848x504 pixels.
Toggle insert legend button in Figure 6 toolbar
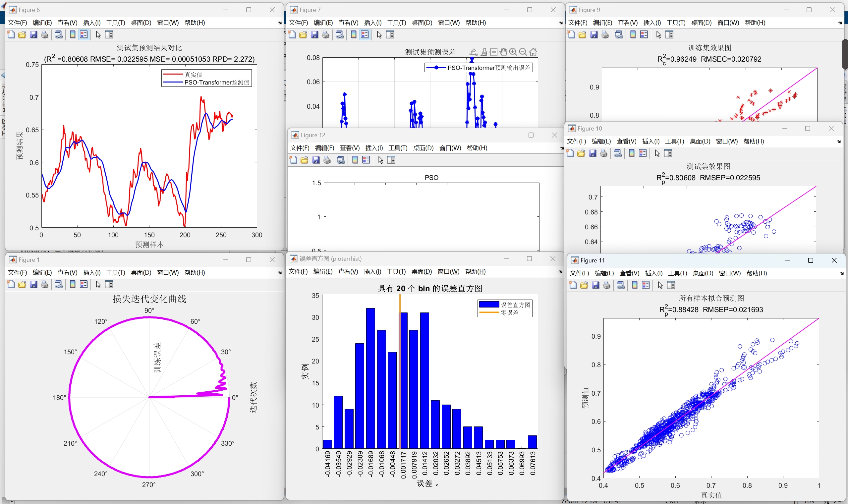coord(84,35)
